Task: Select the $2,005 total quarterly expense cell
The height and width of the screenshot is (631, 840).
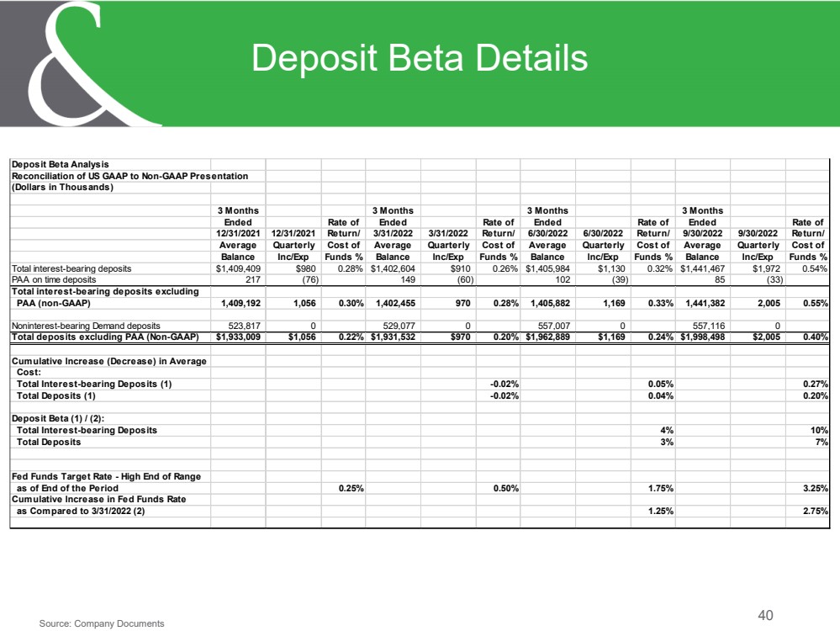Action: pos(766,337)
